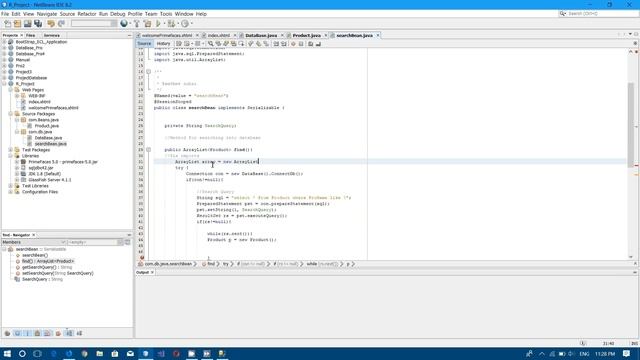Open the Action Center notification icon

(x=627, y=353)
